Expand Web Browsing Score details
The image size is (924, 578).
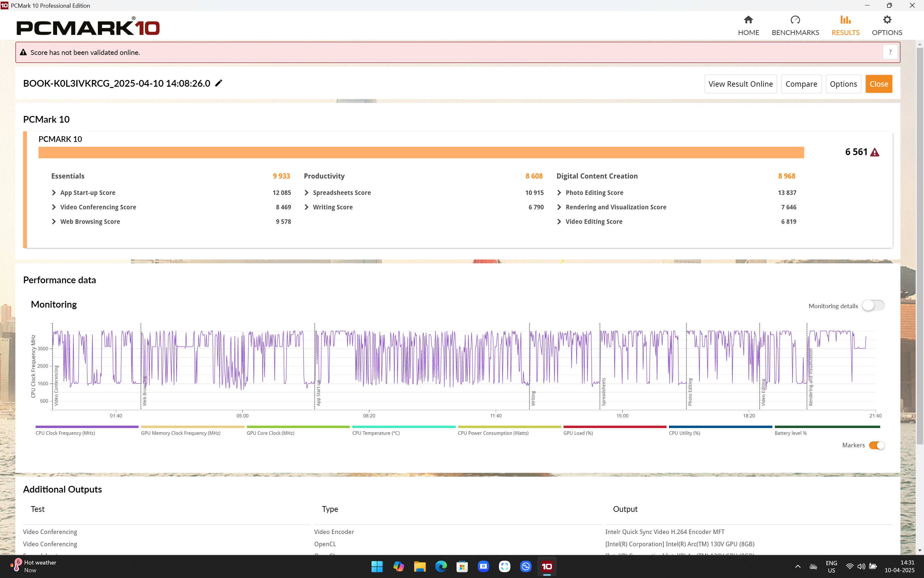[x=54, y=222]
